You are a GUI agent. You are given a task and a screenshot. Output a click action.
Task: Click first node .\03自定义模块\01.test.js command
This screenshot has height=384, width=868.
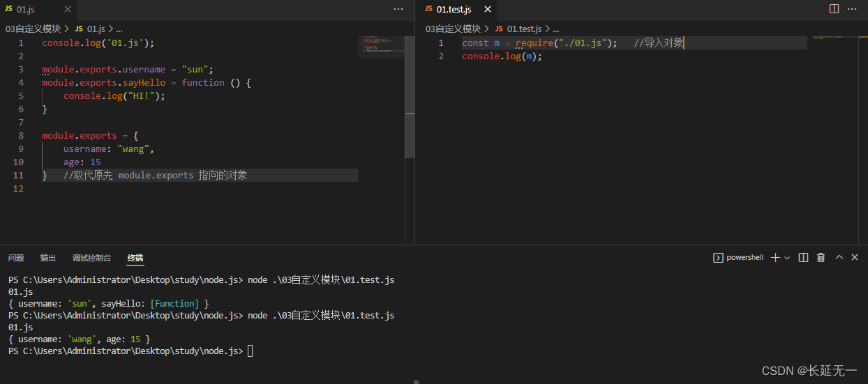(x=321, y=280)
